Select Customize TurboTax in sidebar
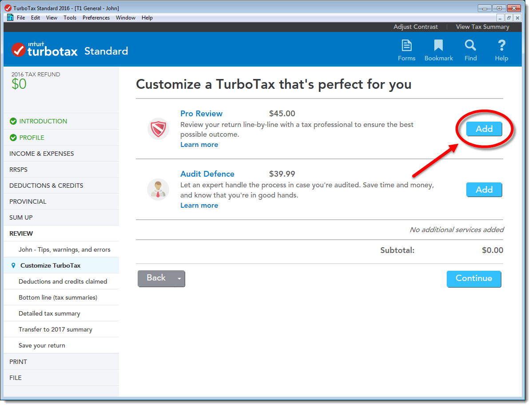This screenshot has height=407, width=532. click(61, 265)
